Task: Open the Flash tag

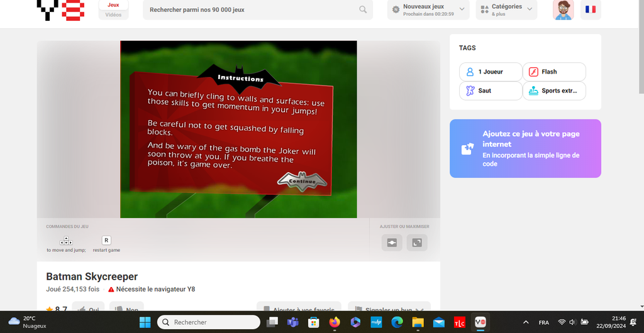Action: (554, 72)
